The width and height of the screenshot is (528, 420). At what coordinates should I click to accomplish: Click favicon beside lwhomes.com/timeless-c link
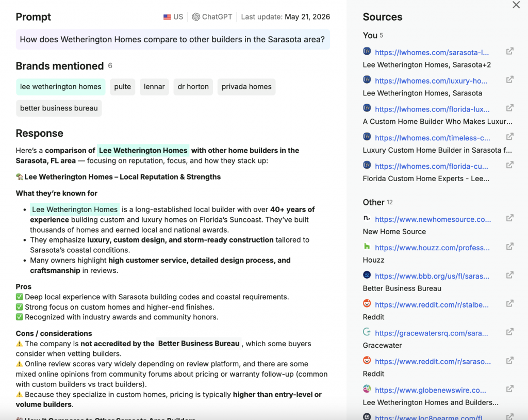367,137
